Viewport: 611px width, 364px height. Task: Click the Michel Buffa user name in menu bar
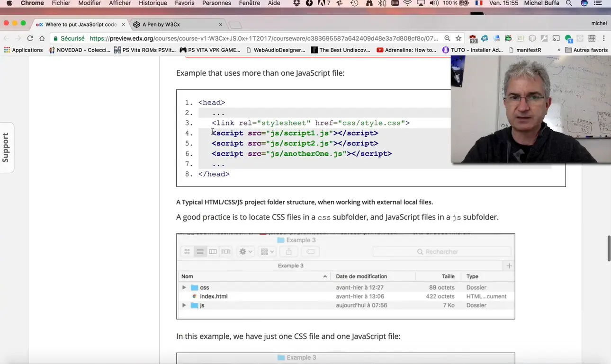(x=542, y=3)
